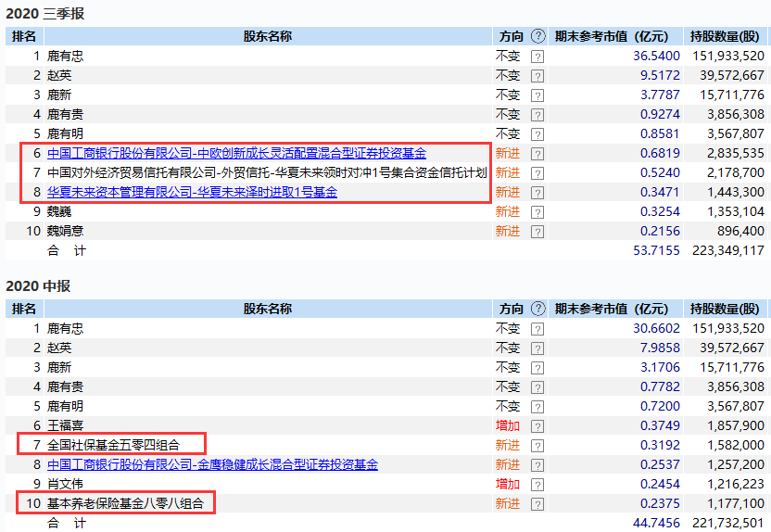Click question icon in 魏娟意 row

pyautogui.click(x=537, y=232)
